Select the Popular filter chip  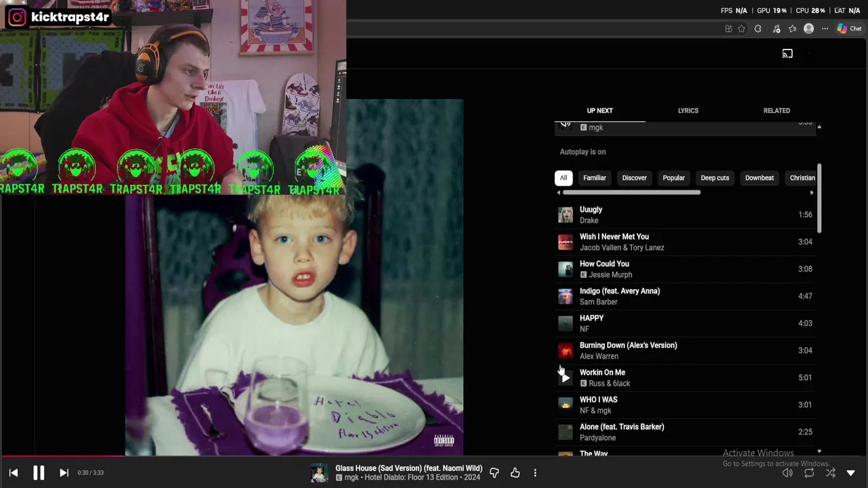pyautogui.click(x=673, y=178)
